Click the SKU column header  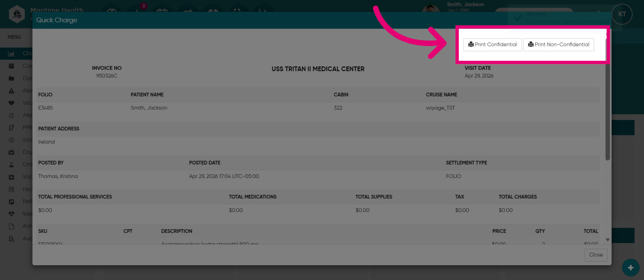[43, 231]
